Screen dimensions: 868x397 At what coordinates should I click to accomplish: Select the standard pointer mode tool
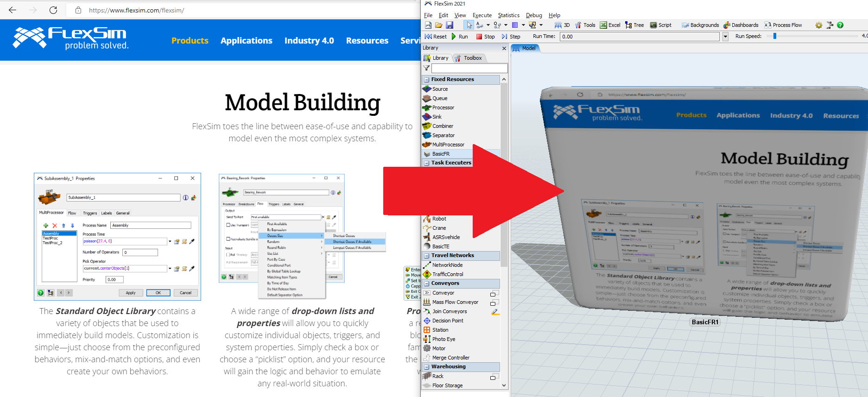[469, 25]
